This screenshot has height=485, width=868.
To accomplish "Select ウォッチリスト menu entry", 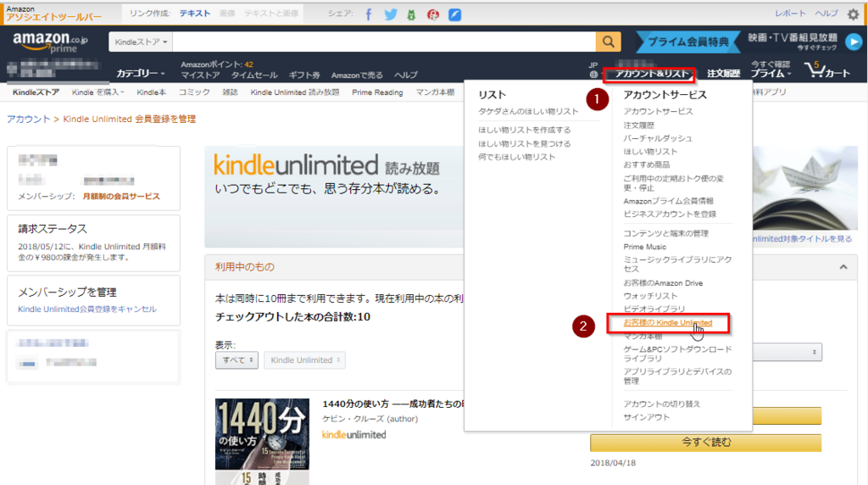I will pos(650,296).
